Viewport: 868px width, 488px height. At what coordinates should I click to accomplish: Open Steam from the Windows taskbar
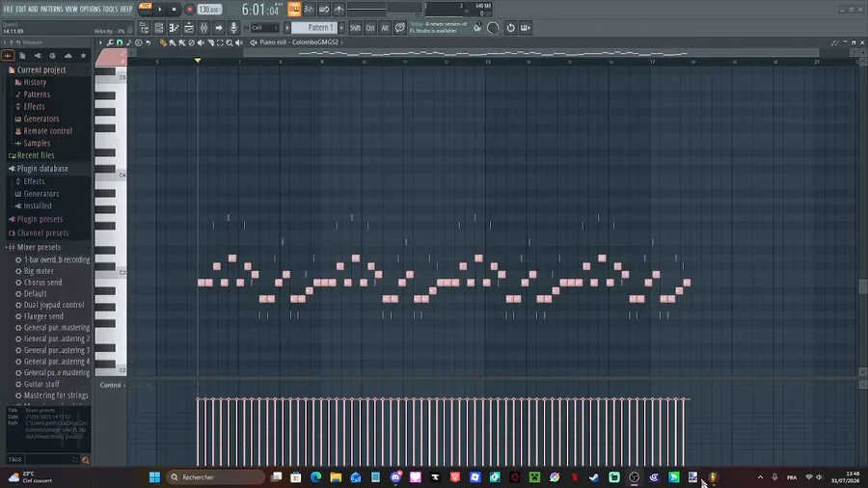tap(594, 477)
